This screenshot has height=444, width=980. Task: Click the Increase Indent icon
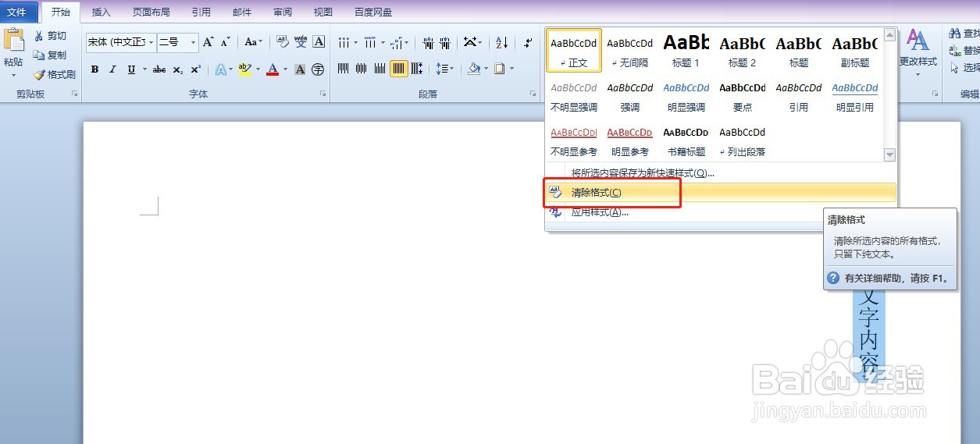[x=445, y=42]
